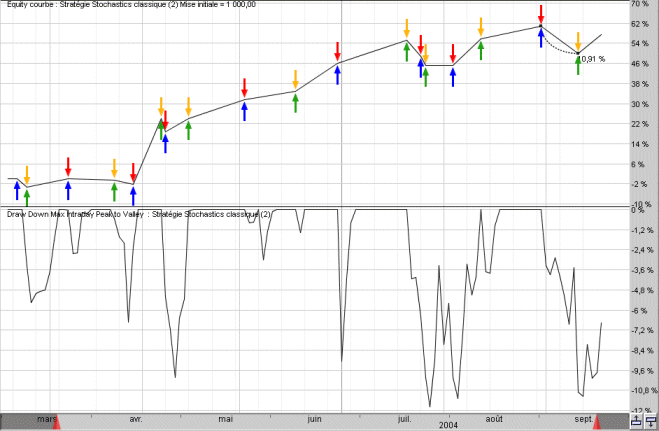Click the red down arrow in mai
This screenshot has height=431, width=659.
tap(245, 87)
